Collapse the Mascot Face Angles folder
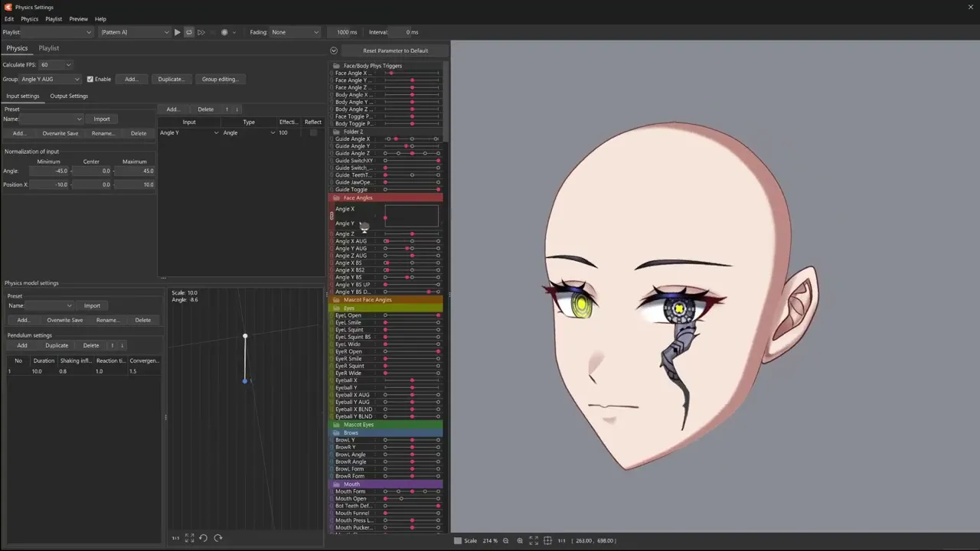The height and width of the screenshot is (551, 980). [x=337, y=299]
